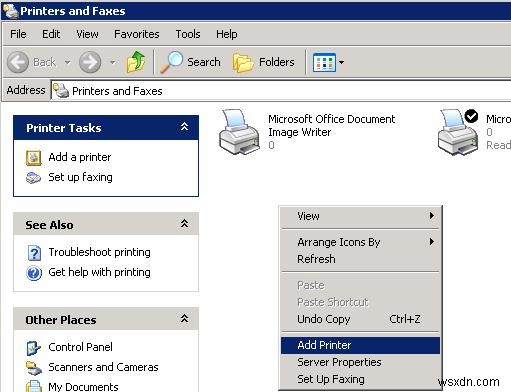Select Add Printer in context menu
This screenshot has height=392, width=511.
coord(360,345)
